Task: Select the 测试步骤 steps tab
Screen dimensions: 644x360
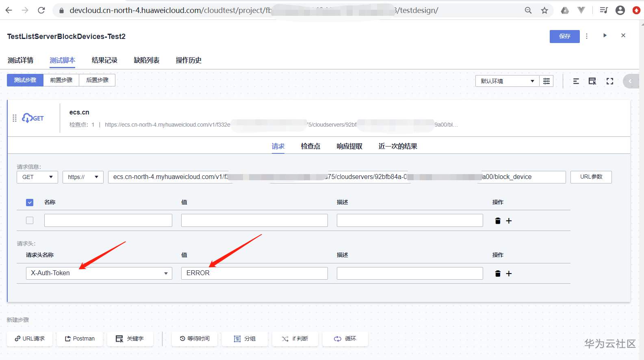Action: (x=25, y=80)
